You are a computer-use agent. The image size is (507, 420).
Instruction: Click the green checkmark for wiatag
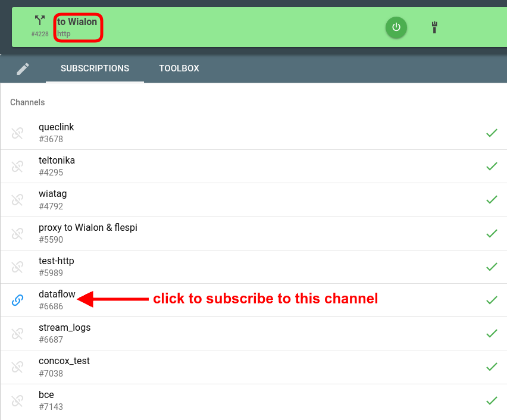[492, 199]
